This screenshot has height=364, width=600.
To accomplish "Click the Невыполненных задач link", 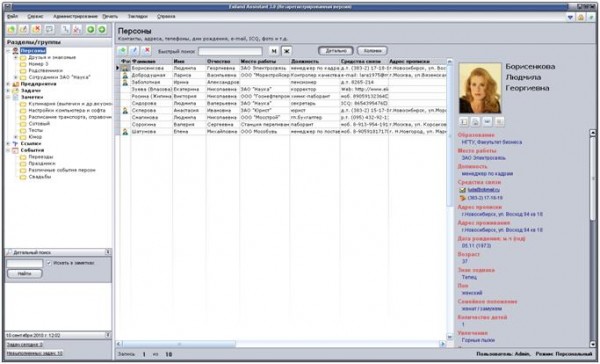I will (x=34, y=354).
